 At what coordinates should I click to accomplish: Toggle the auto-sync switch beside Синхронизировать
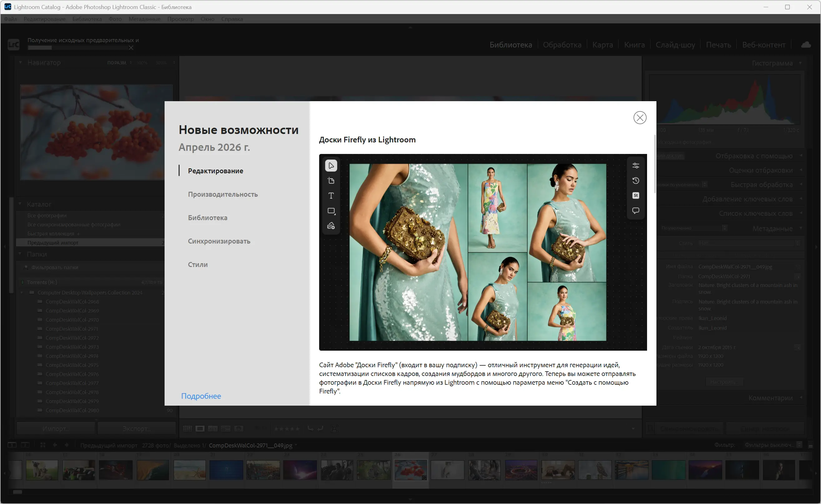click(x=650, y=429)
